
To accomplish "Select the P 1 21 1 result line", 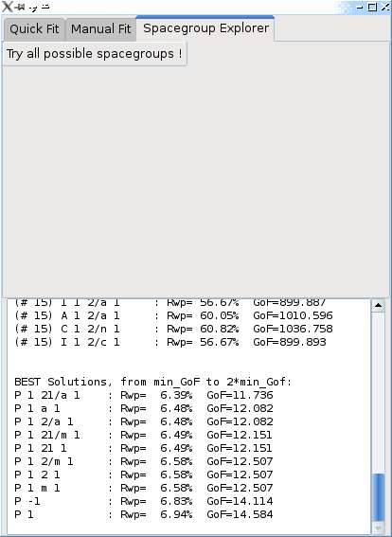I will click(144, 448).
